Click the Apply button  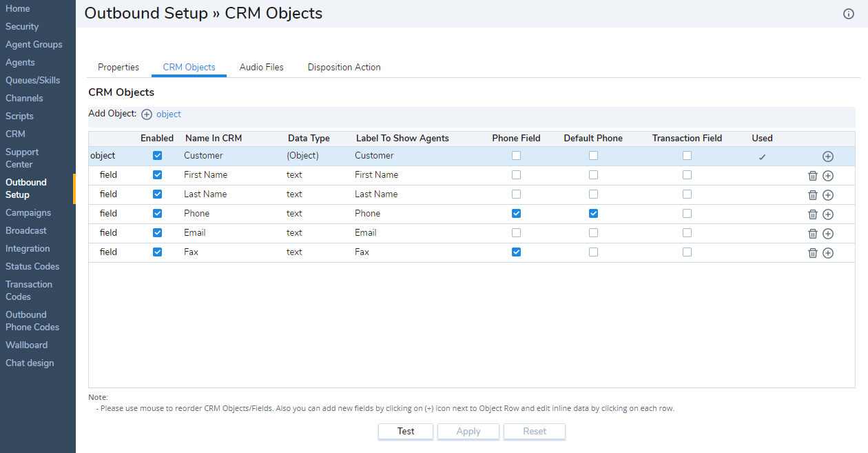point(468,431)
